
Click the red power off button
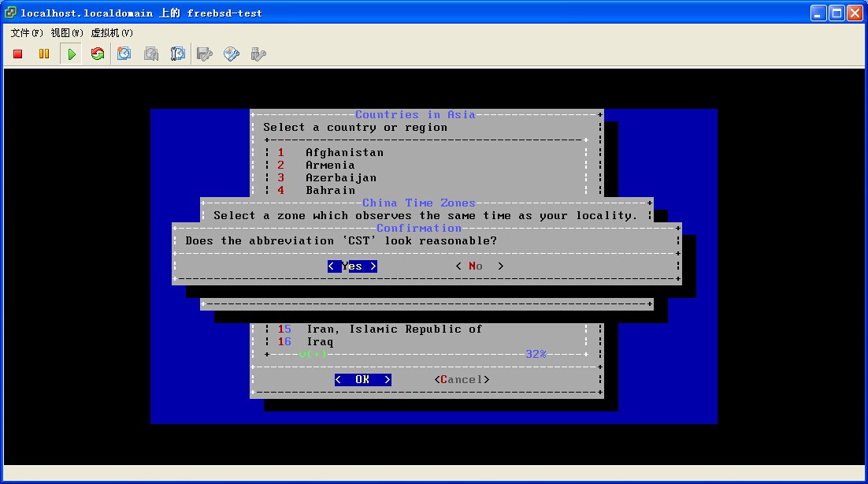[x=18, y=54]
